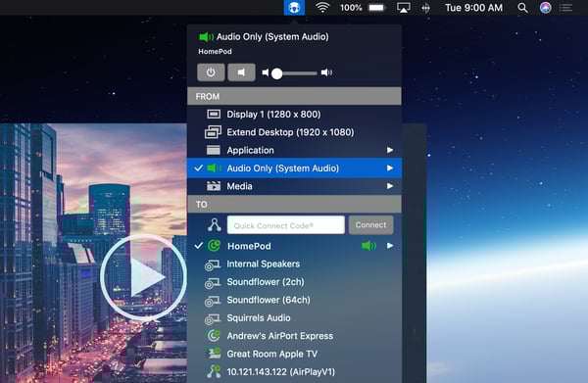Click the battery 100% percentage text
Viewport: 588px width, 383px height.
(351, 8)
